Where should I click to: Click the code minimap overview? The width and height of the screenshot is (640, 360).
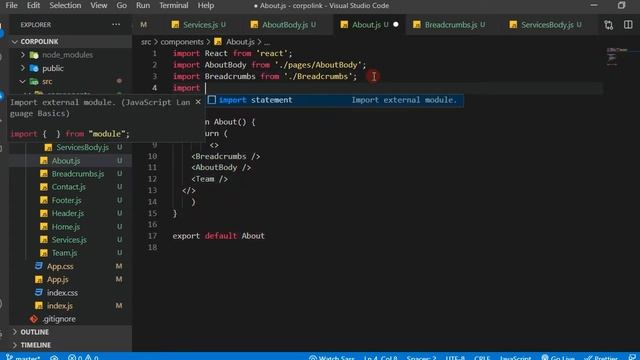coord(617,56)
